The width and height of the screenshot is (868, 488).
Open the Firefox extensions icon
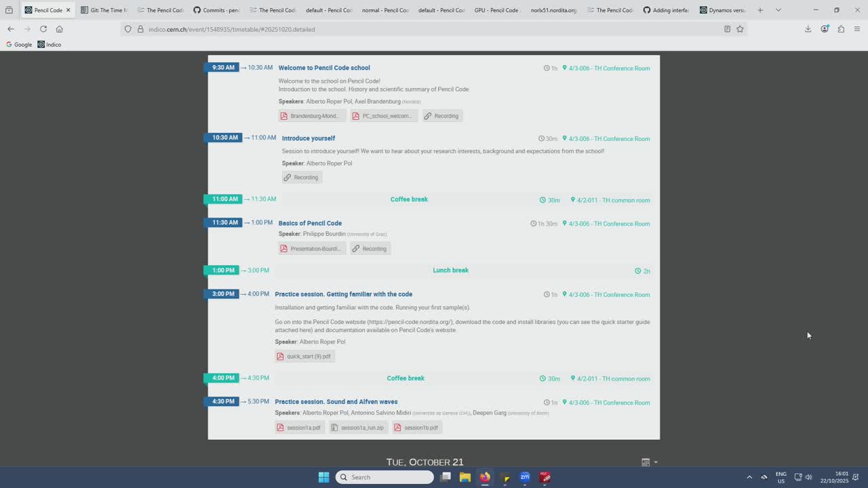click(841, 29)
